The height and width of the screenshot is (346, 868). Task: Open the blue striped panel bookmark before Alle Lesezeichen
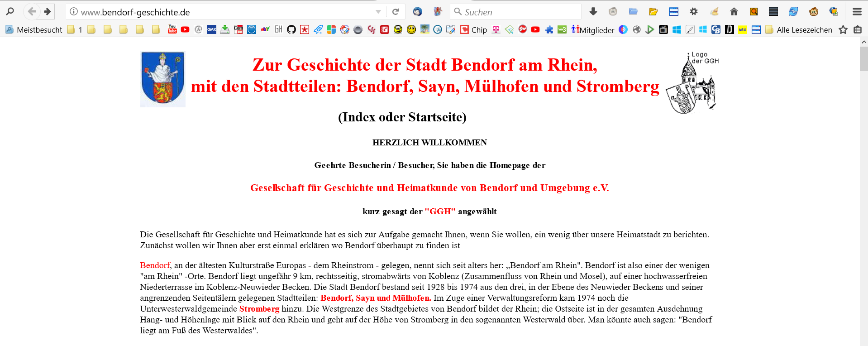click(756, 29)
